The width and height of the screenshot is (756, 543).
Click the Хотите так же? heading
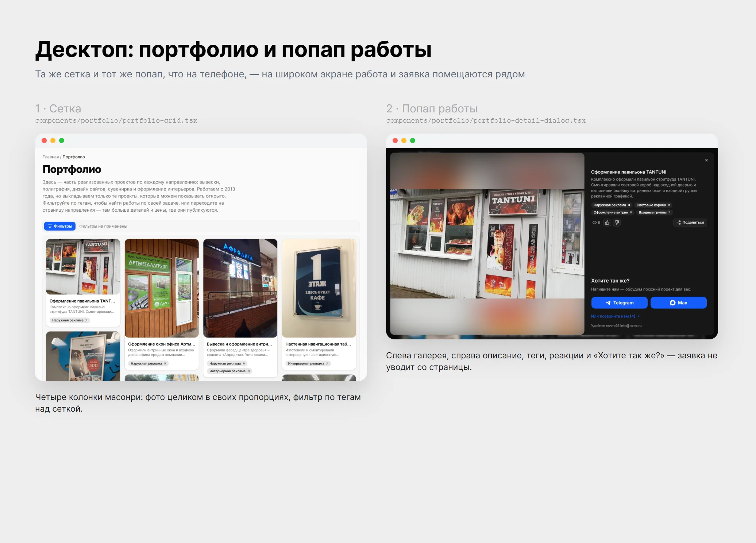pos(610,281)
